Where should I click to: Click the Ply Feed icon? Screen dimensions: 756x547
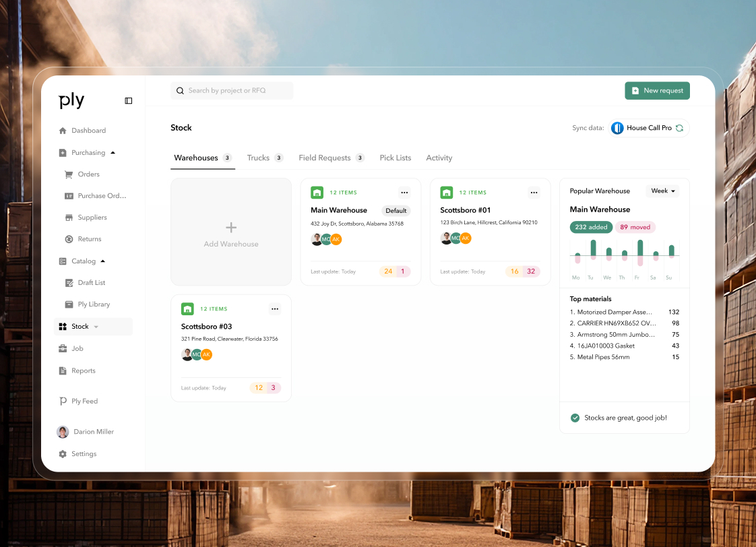click(x=63, y=401)
